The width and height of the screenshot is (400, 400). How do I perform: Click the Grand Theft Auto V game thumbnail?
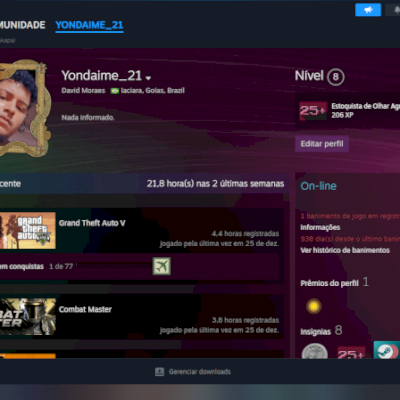28,230
